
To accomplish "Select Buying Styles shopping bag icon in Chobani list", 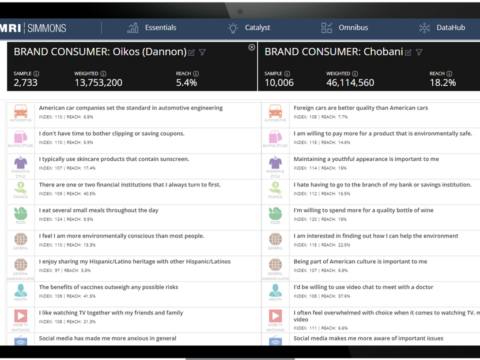I will (x=275, y=137).
